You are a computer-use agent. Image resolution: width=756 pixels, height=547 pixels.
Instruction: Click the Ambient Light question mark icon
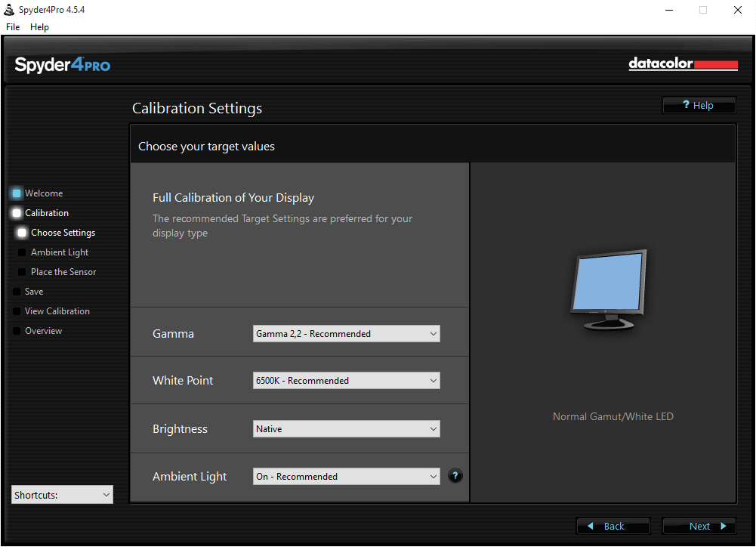point(455,476)
